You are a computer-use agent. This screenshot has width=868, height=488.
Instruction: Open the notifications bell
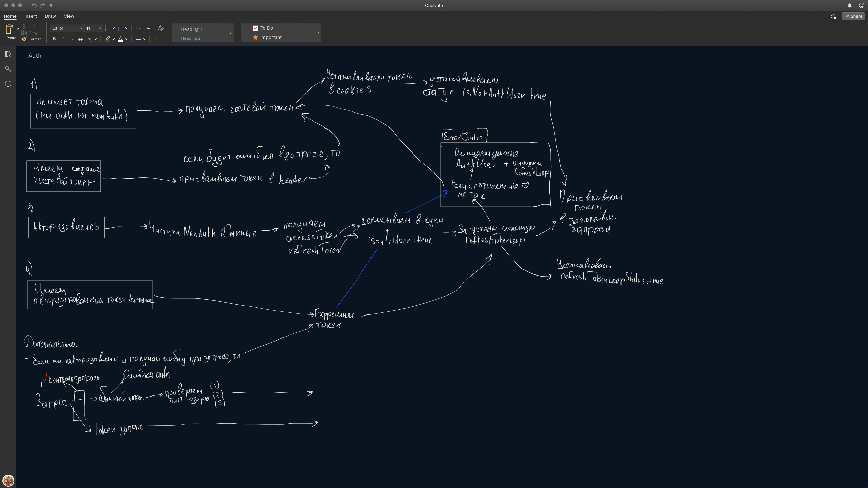tap(850, 5)
